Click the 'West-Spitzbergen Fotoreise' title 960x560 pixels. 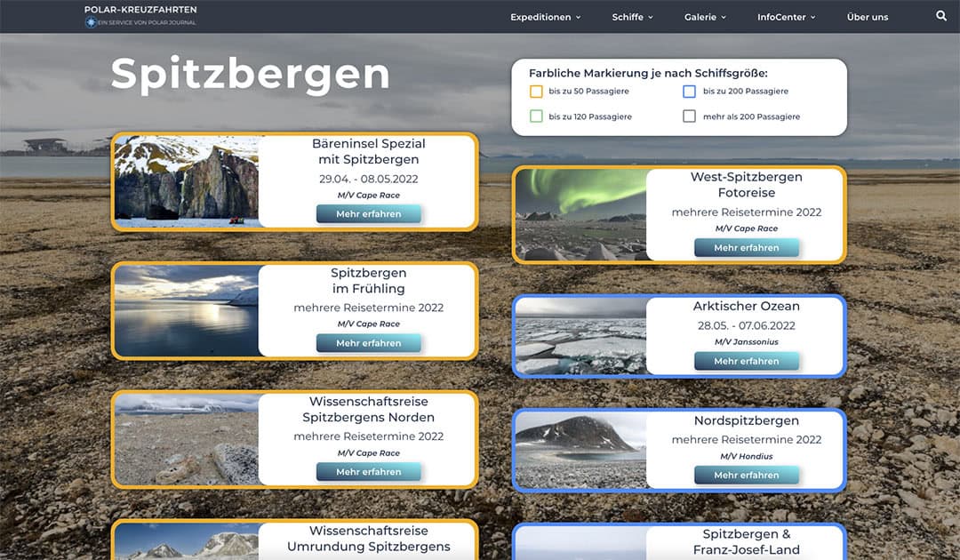coord(747,184)
